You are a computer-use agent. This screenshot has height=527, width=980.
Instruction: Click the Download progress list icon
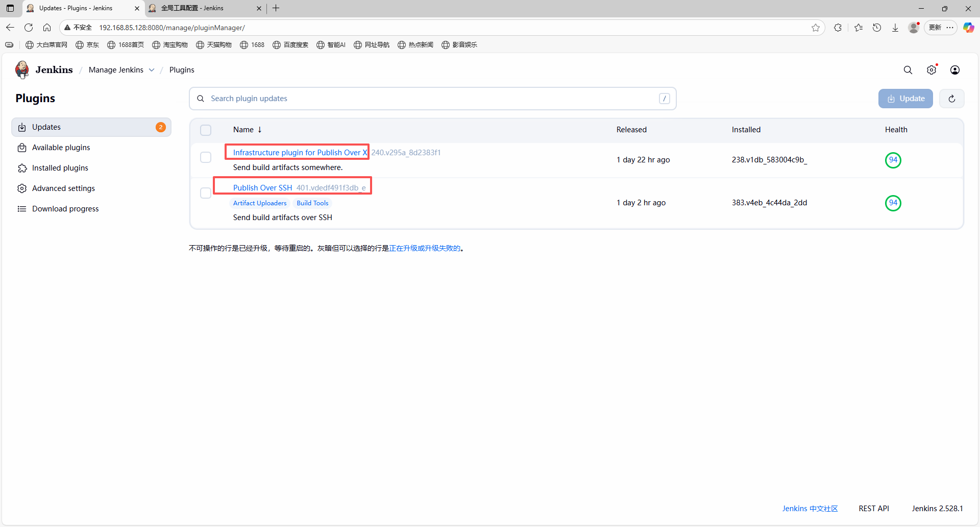point(22,209)
